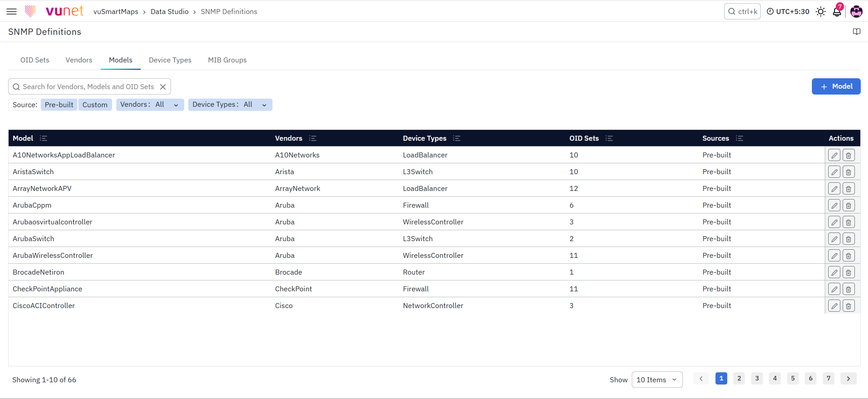Screen dimensions: 868x399
Task: Click the vuSmartMaps breadcrumb
Action: tap(116, 12)
